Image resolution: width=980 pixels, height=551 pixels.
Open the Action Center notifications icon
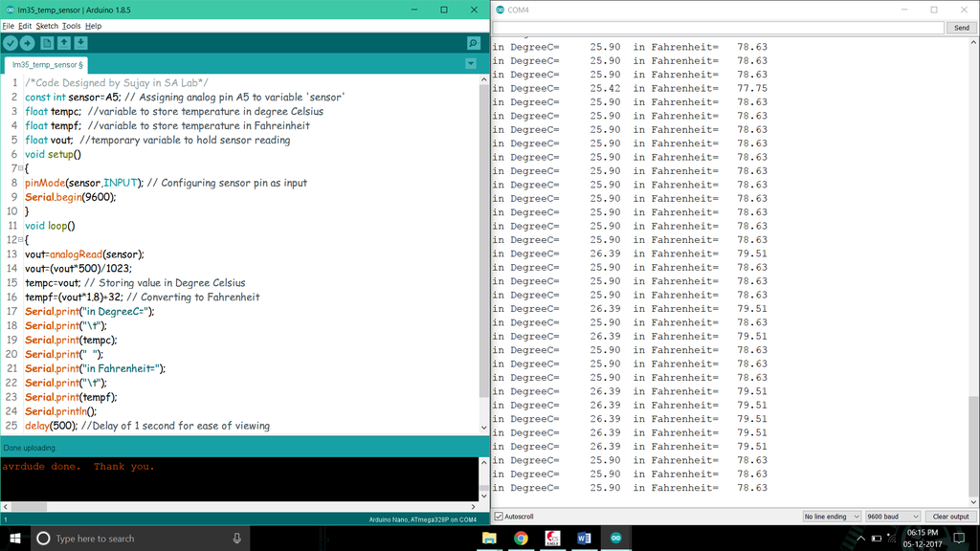pos(959,538)
